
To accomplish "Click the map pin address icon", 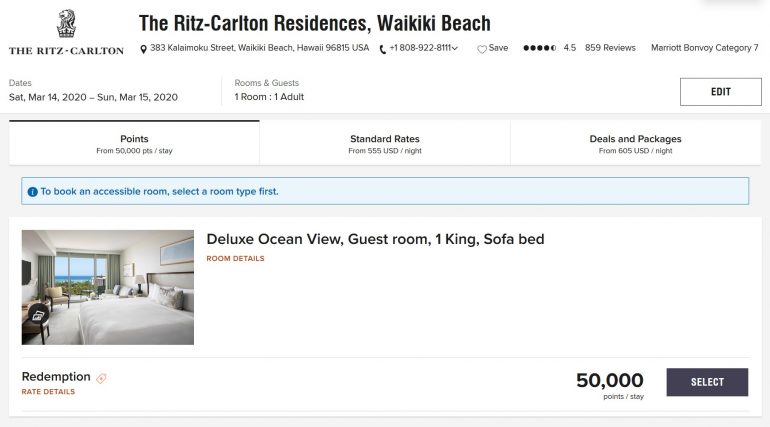I will [144, 48].
